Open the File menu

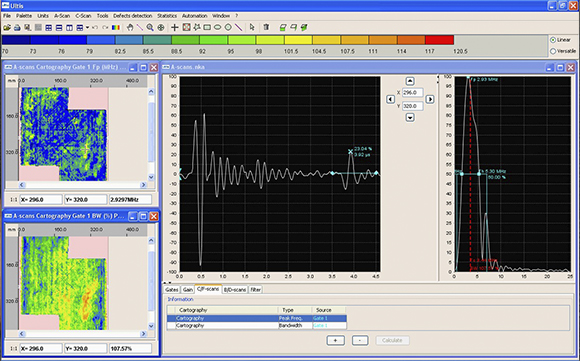click(x=7, y=16)
